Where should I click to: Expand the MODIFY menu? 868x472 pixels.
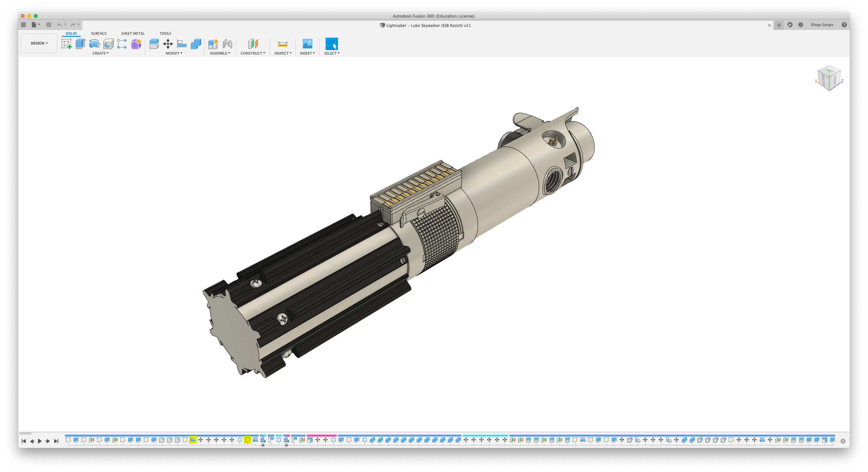click(x=174, y=53)
